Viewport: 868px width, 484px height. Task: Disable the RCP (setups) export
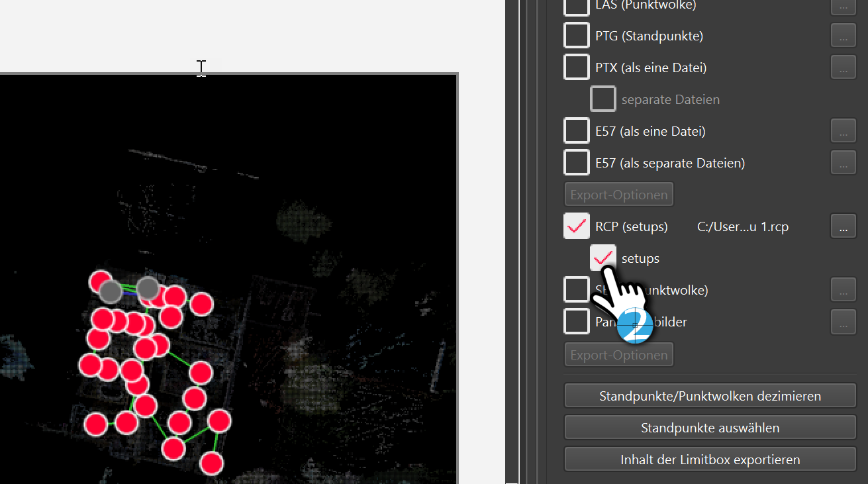pyautogui.click(x=576, y=226)
